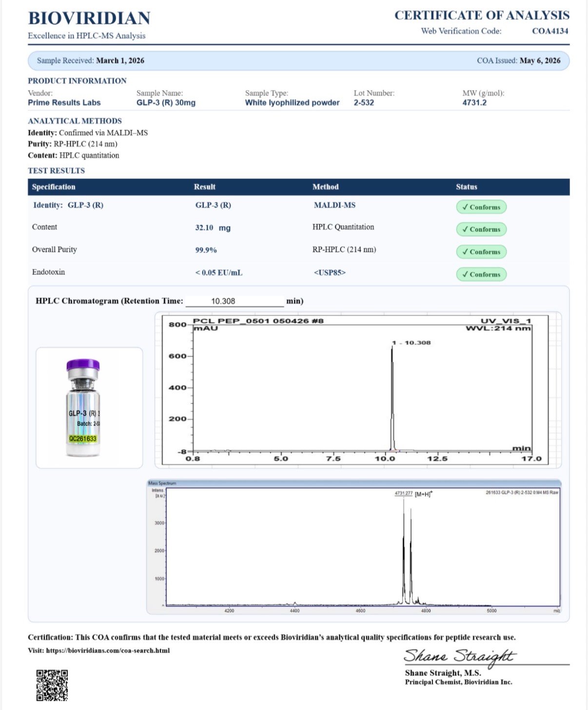This screenshot has width=588, height=710.
Task: Select the vendor name Prime Results Labs
Action: (x=64, y=103)
